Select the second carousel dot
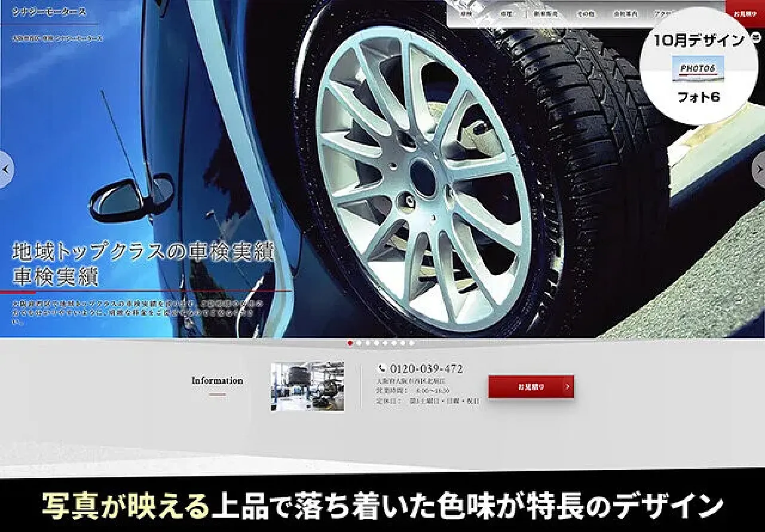Image resolution: width=765 pixels, height=532 pixels. (359, 343)
